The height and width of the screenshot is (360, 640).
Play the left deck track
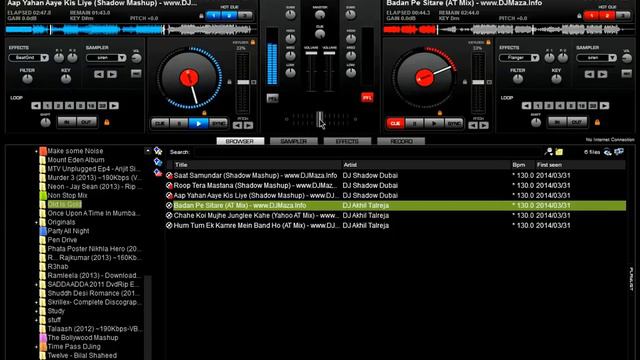coord(198,123)
